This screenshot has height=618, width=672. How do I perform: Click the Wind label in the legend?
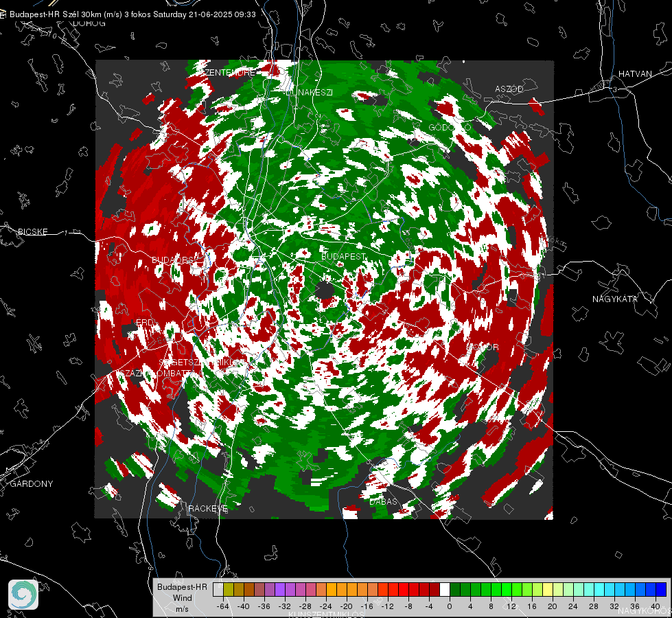(x=182, y=597)
